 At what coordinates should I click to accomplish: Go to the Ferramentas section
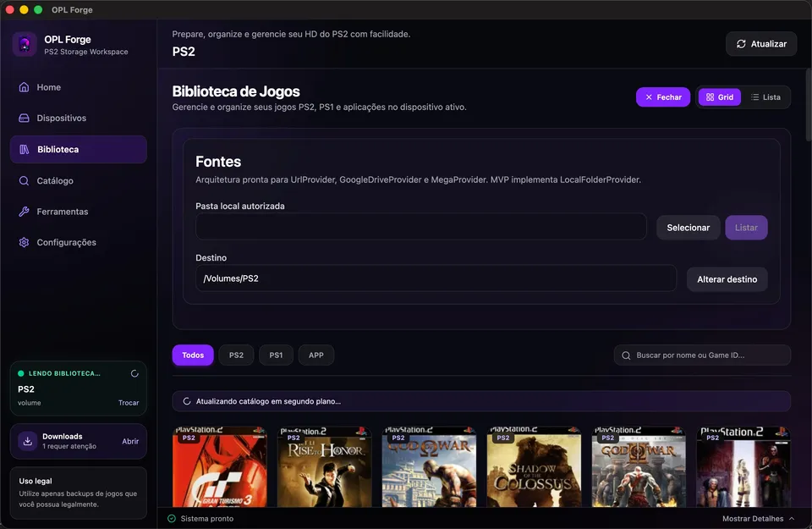[78, 212]
